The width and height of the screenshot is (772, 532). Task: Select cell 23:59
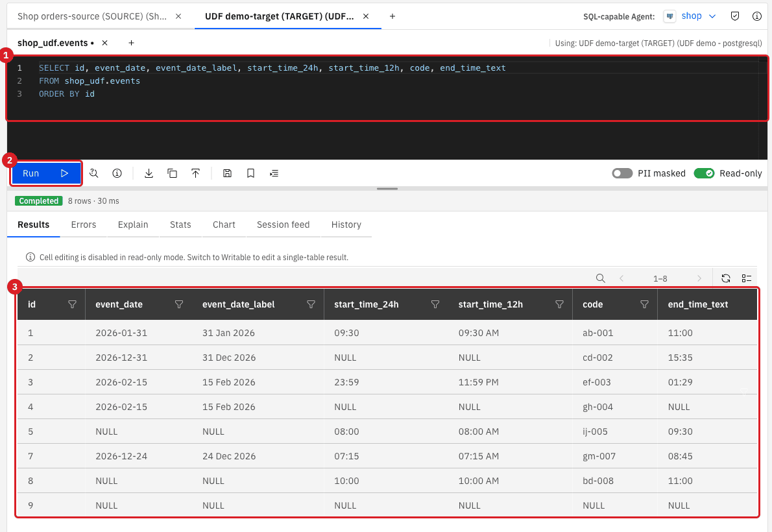pos(346,382)
